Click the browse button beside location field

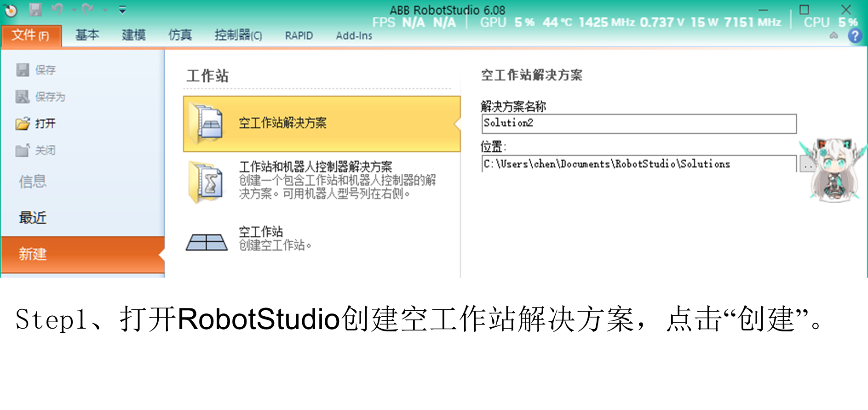806,164
